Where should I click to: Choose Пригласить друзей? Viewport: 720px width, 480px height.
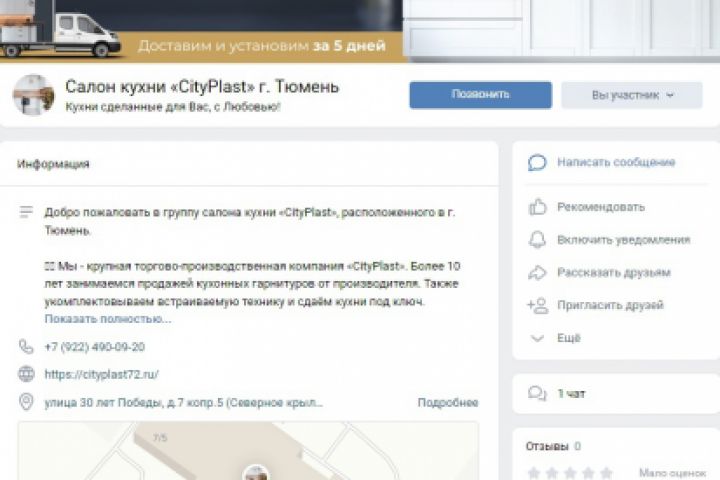point(610,305)
